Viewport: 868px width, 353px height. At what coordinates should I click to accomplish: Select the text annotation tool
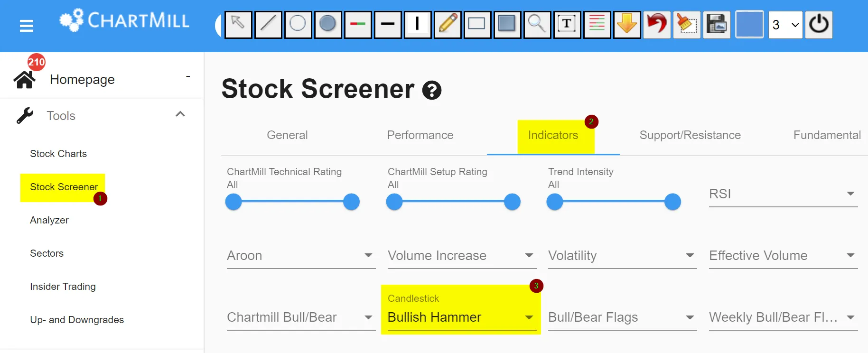coord(567,24)
